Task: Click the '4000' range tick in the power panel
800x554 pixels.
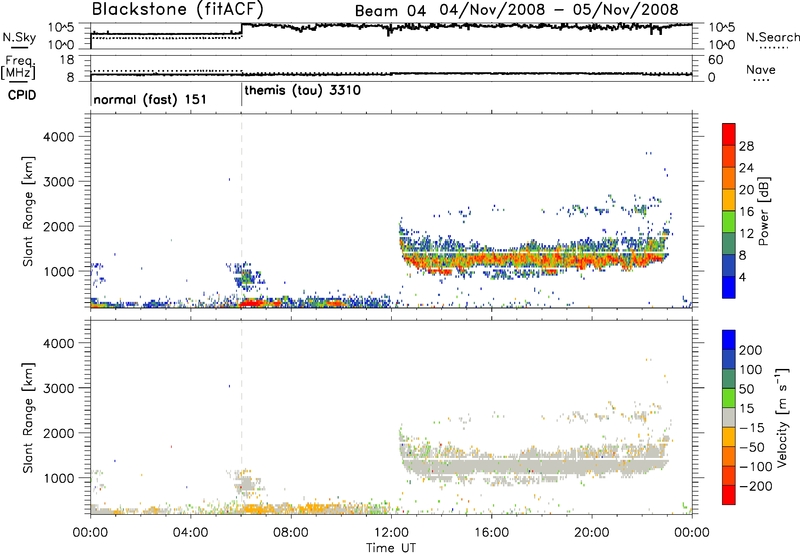Action: [x=59, y=137]
